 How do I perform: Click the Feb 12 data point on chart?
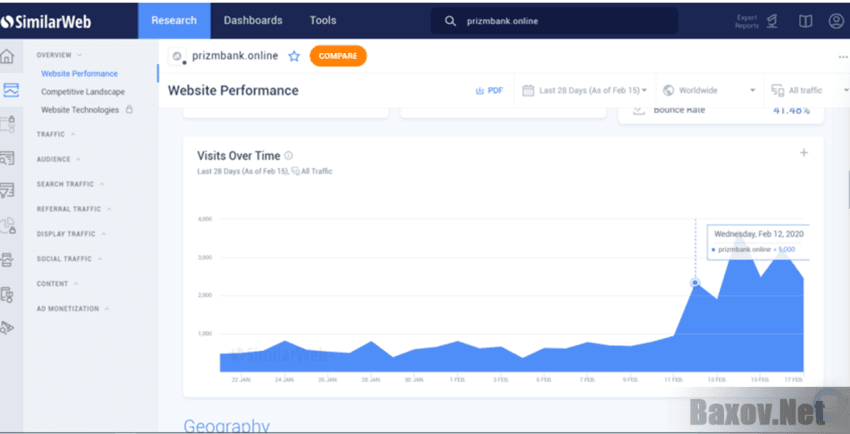pos(696,283)
